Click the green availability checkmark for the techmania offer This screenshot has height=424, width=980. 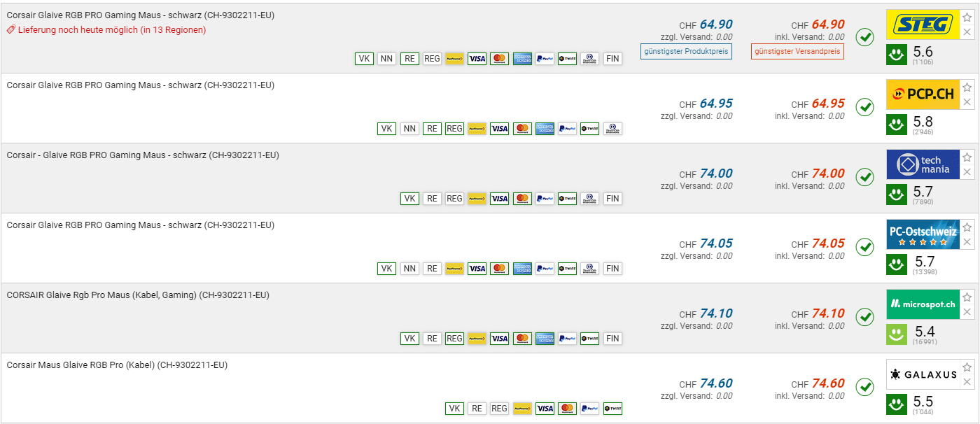click(865, 177)
